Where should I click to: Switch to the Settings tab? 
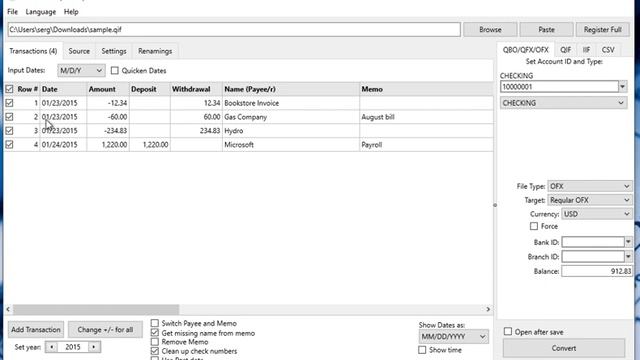[114, 51]
